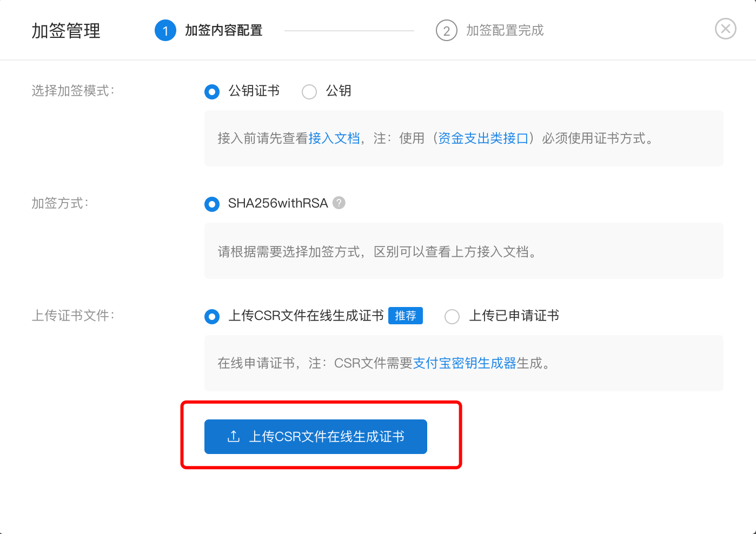Open the 资金支出类接口 link
Image resolution: width=756 pixels, height=534 pixels.
point(483,138)
